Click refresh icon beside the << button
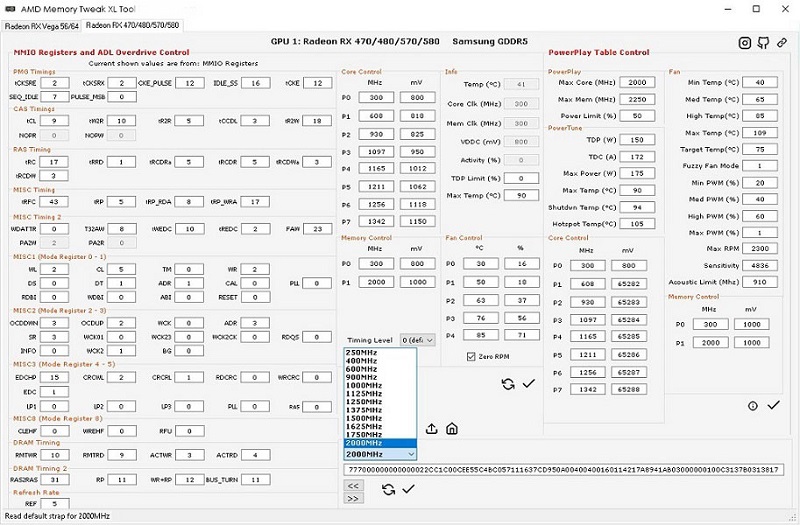 click(388, 489)
